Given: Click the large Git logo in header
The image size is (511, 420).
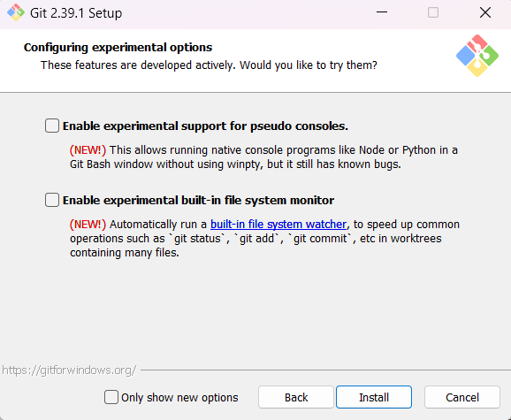Looking at the screenshot, I should 477,56.
